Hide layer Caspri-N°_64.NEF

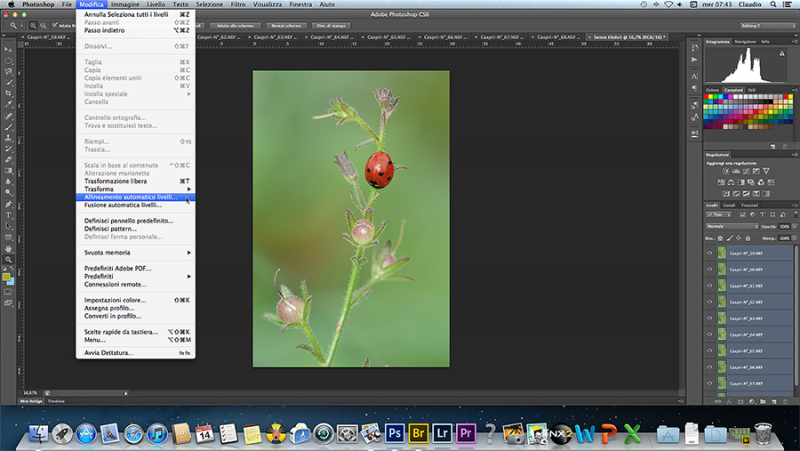[709, 335]
